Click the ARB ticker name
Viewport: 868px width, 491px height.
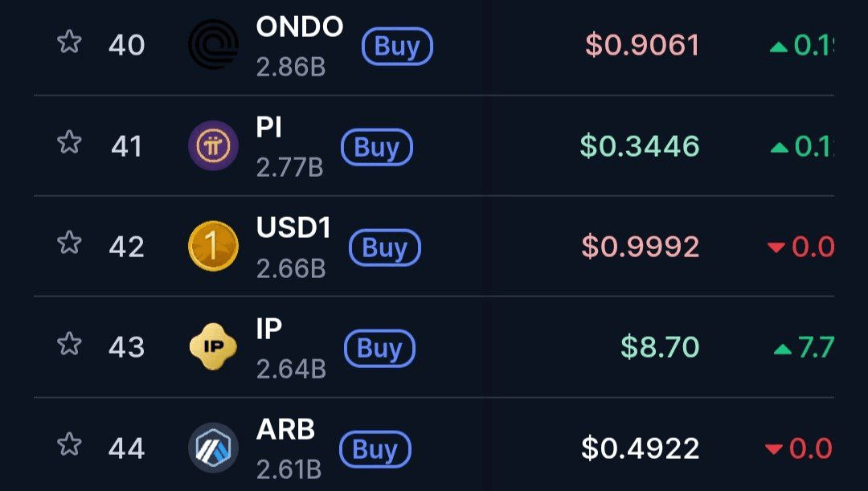pos(285,429)
